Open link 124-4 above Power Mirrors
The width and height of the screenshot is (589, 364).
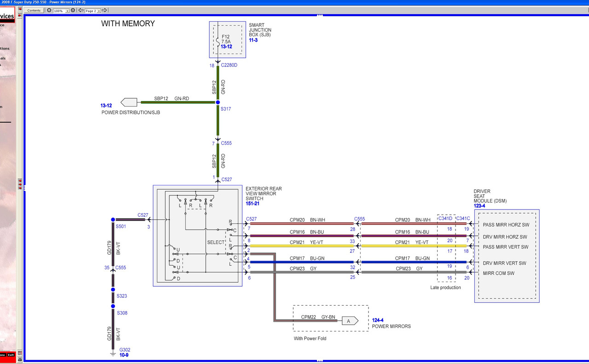378,320
